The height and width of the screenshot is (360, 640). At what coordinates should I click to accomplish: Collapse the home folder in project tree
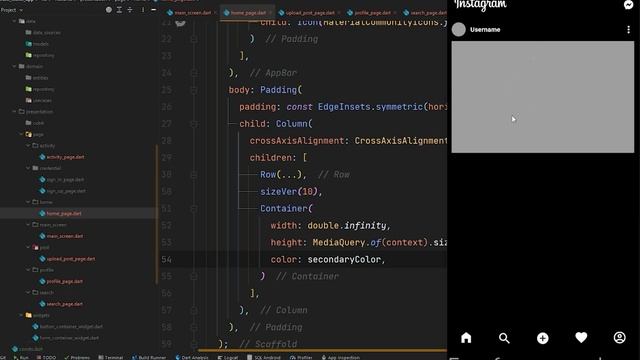pos(28,202)
